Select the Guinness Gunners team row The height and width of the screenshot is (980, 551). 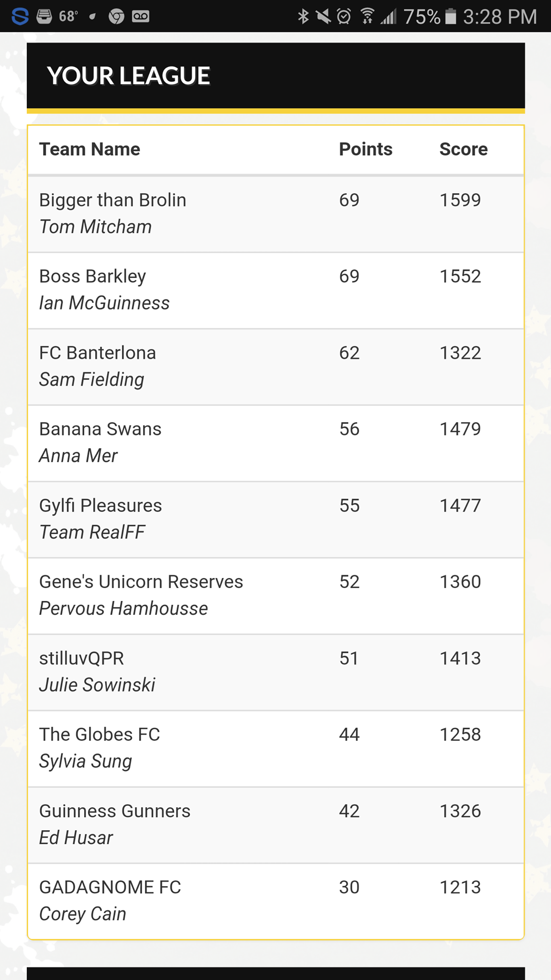click(x=276, y=825)
